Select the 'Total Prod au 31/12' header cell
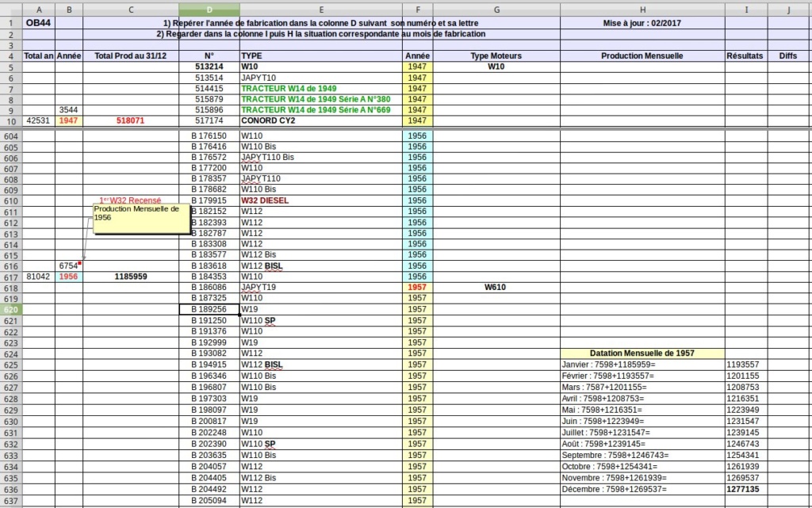The image size is (812, 508). [x=131, y=55]
